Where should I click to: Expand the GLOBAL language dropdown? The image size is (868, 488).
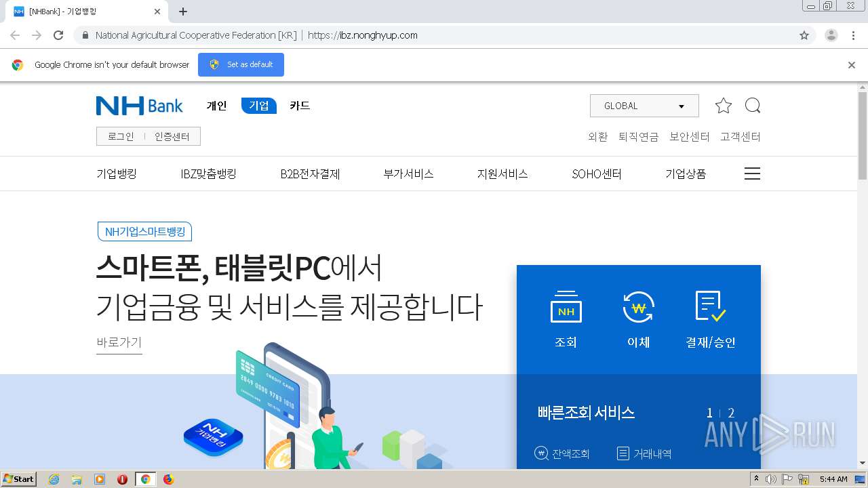click(x=644, y=106)
